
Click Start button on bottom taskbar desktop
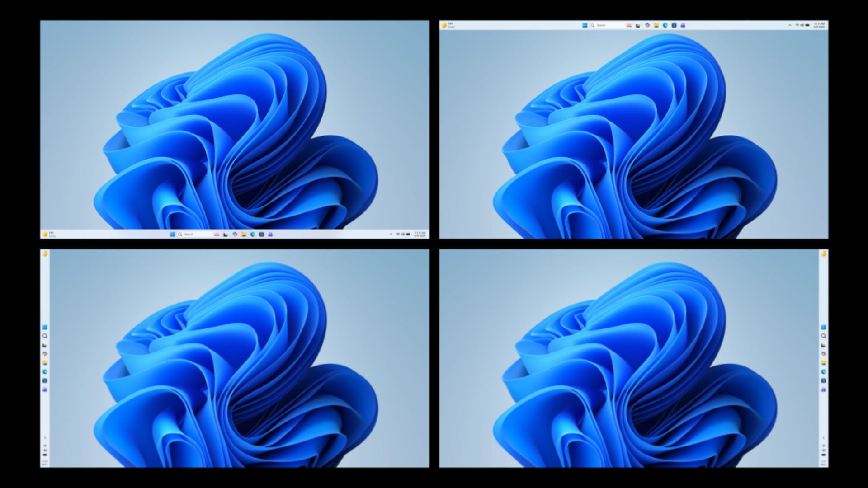pos(172,234)
